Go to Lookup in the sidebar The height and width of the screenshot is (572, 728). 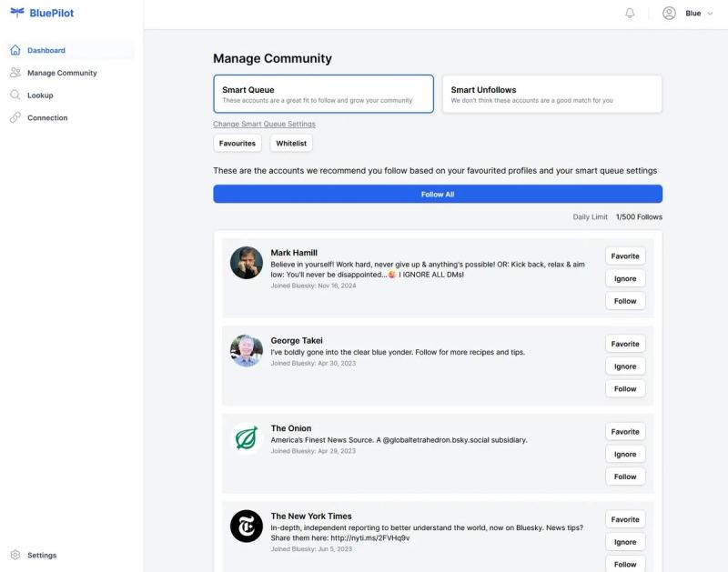pos(70,95)
